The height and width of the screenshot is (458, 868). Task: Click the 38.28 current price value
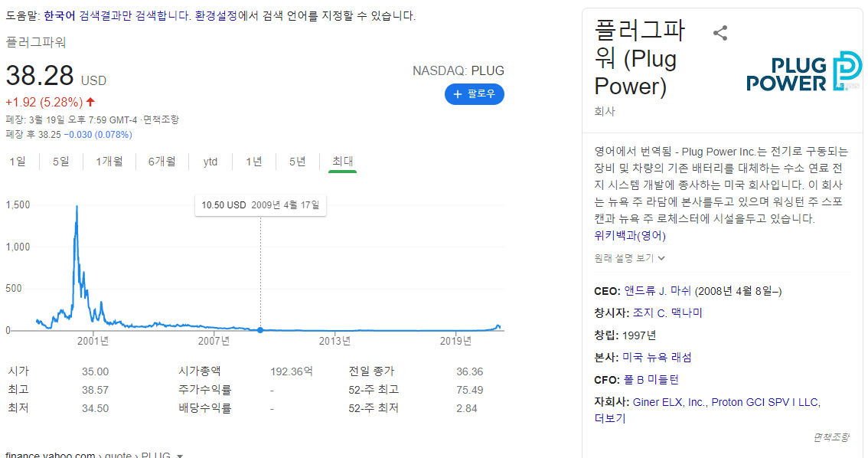[x=40, y=76]
